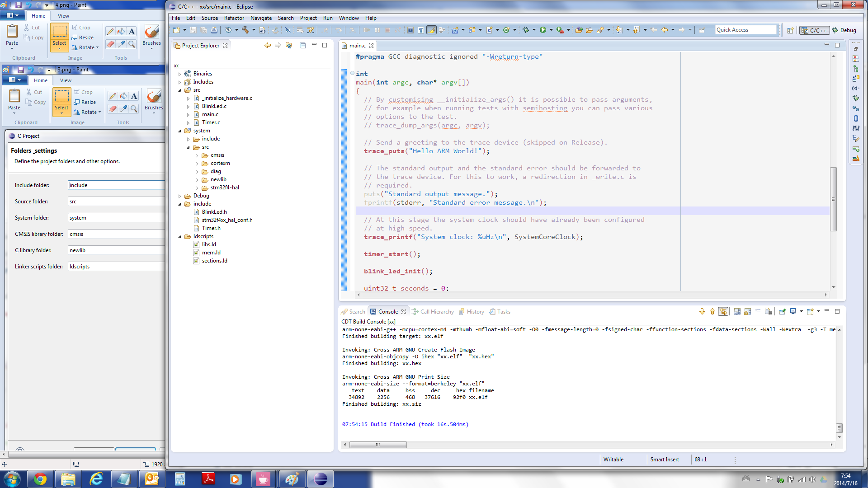Click the Debug bug icon in toolbar
This screenshot has width=868, height=488.
point(526,30)
